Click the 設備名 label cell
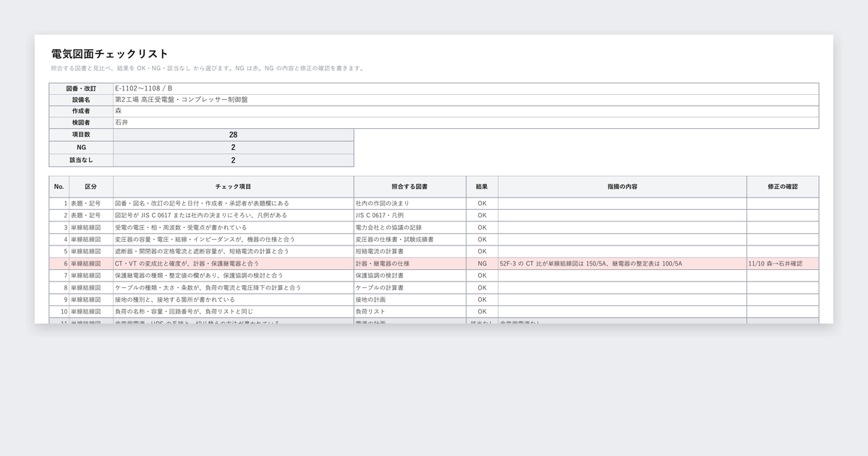Image resolution: width=868 pixels, height=456 pixels. [81, 100]
